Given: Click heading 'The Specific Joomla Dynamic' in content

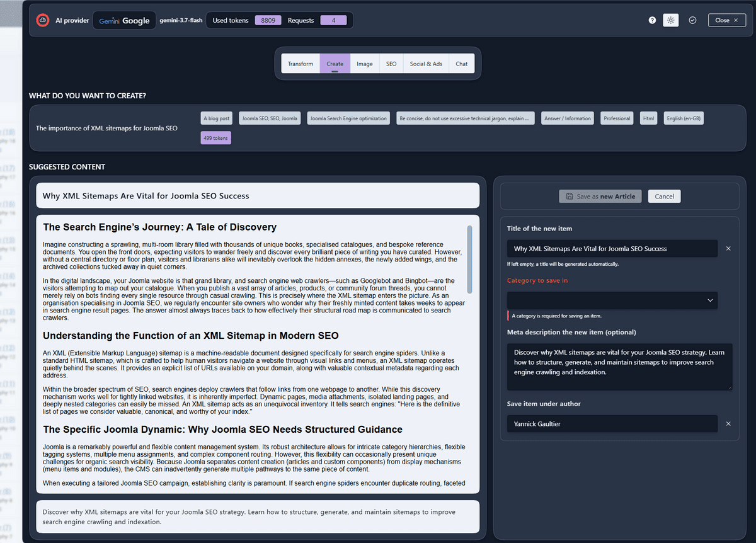Looking at the screenshot, I should (222, 430).
